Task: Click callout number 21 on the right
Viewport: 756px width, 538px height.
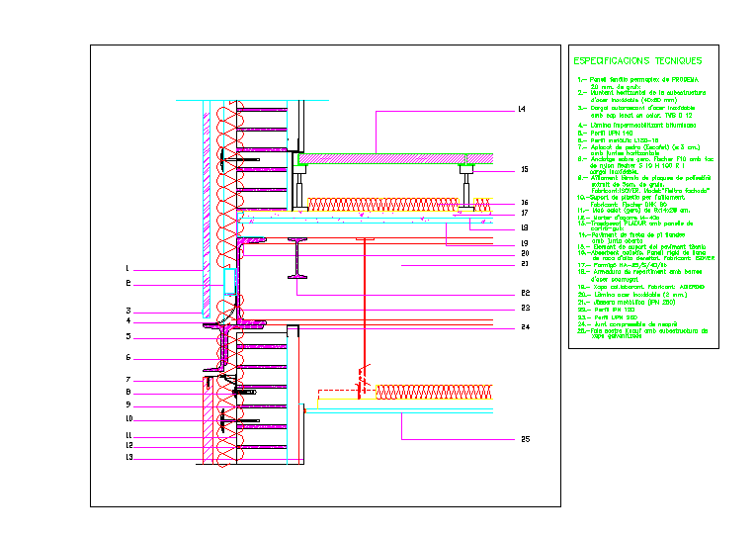Action: pos(525,266)
